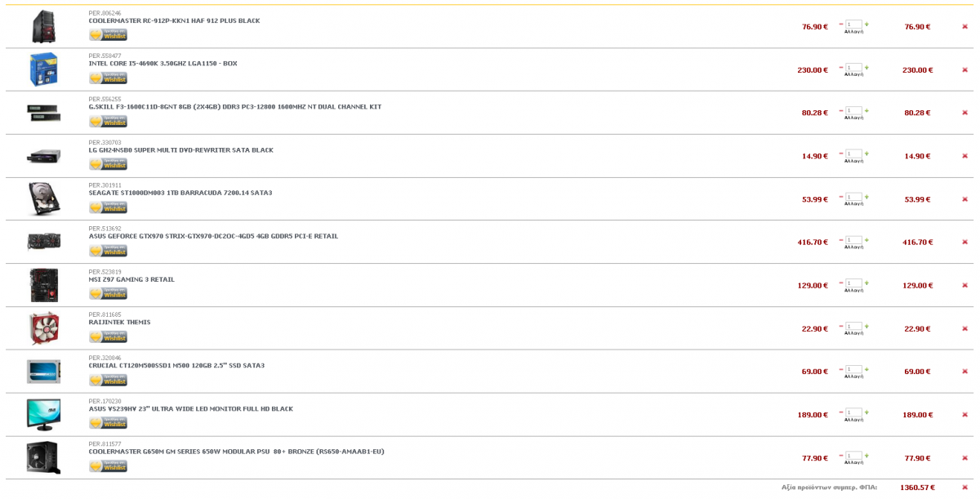980x499 pixels.
Task: Click the G.Skill RAM modules thumbnail
Action: 43,113
